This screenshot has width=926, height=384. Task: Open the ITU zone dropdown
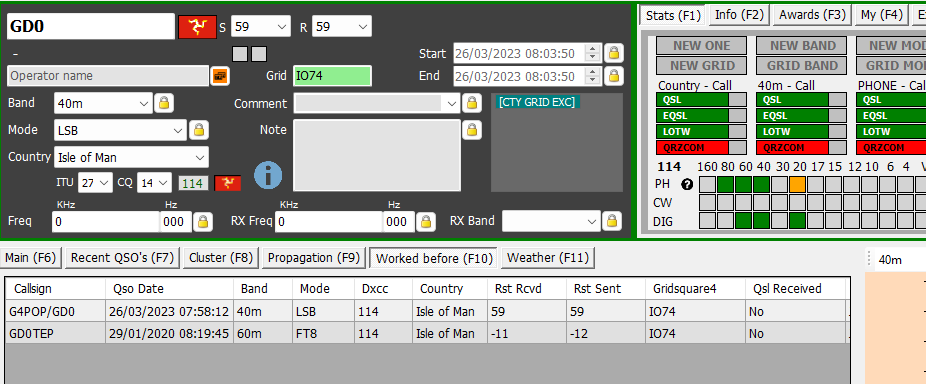[105, 183]
